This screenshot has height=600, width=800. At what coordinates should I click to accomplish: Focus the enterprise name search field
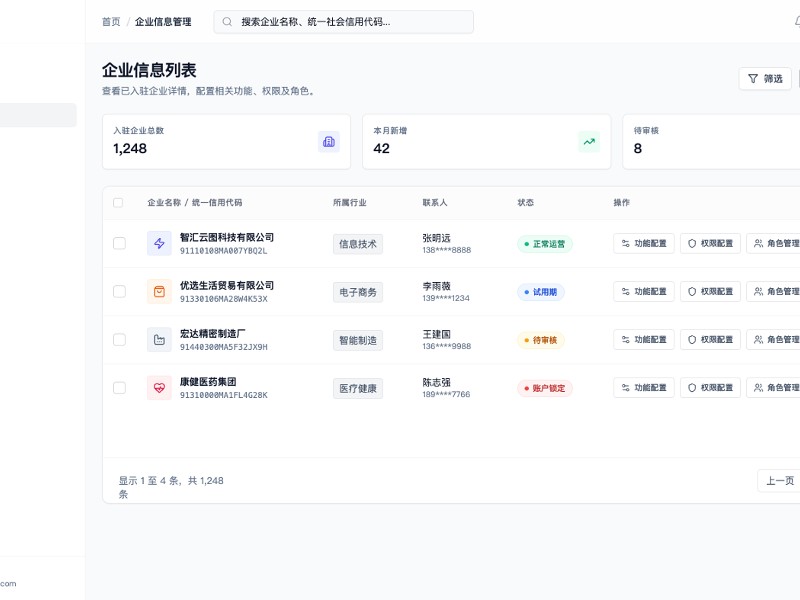(x=350, y=21)
